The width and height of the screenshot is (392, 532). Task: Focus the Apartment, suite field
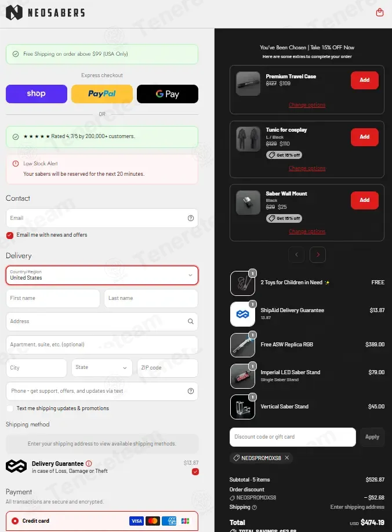(102, 345)
